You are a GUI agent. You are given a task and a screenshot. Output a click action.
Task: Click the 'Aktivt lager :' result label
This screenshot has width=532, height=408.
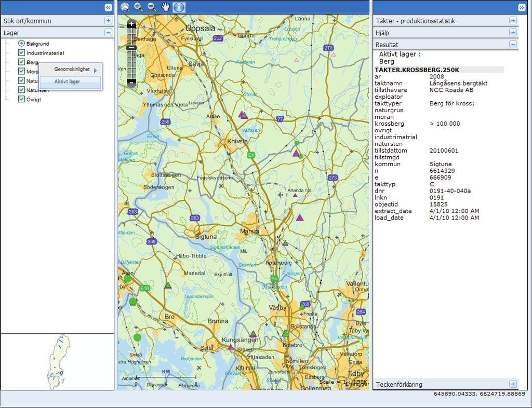[x=400, y=54]
